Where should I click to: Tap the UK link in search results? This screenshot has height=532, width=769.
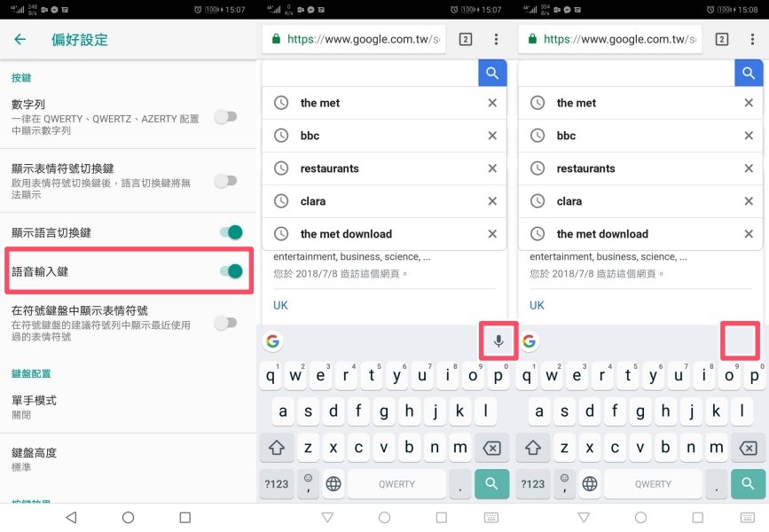click(x=279, y=304)
